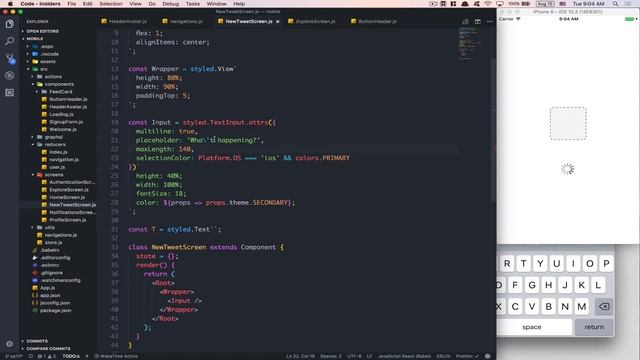
Task: Open .gitignore in the explorer
Action: coord(51,273)
